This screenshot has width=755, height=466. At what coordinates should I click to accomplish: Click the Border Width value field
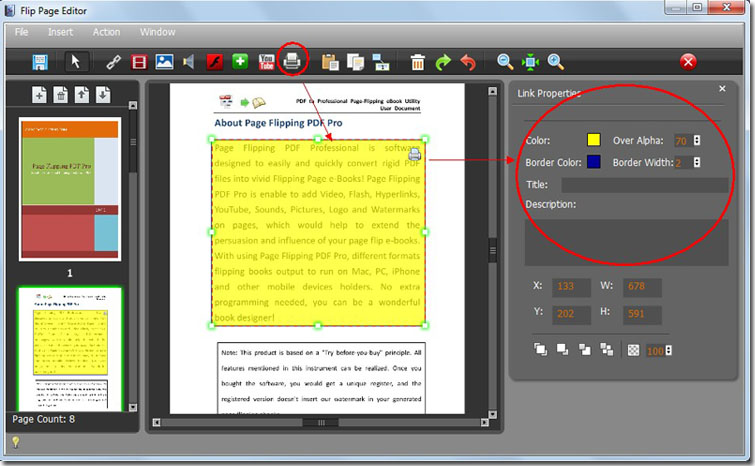click(683, 163)
